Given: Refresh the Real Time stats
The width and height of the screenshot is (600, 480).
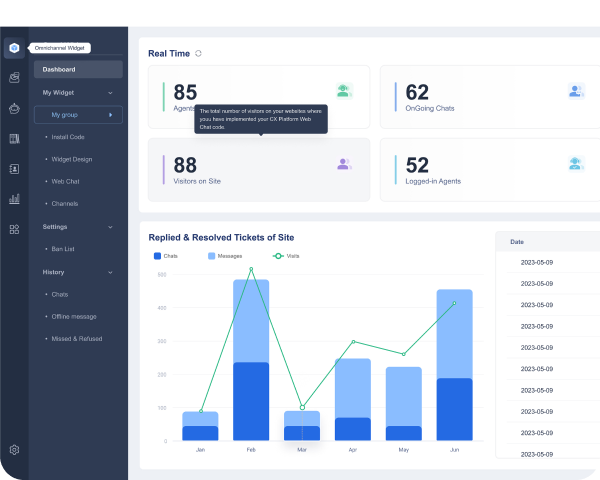Looking at the screenshot, I should click(x=198, y=53).
